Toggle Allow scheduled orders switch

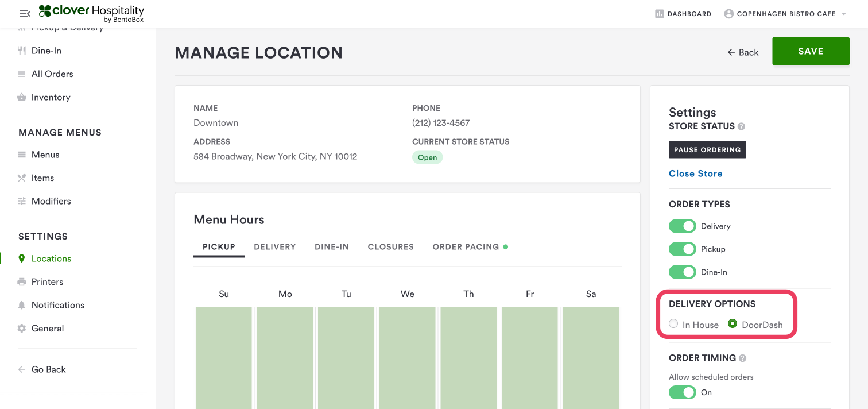682,392
